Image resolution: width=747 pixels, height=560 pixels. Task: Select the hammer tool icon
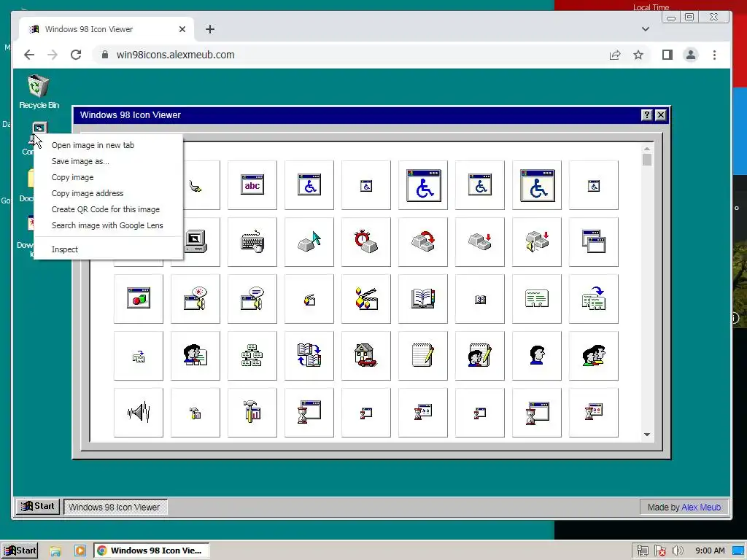[252, 413]
